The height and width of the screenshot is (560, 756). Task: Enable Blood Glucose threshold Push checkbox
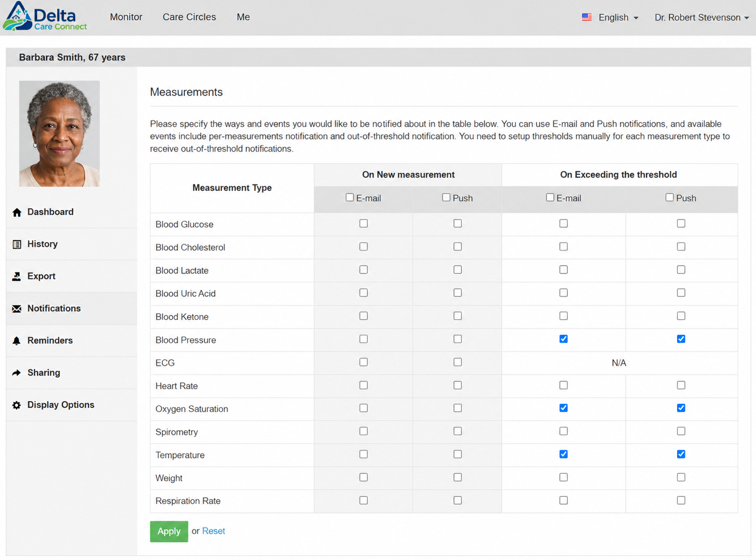click(681, 224)
